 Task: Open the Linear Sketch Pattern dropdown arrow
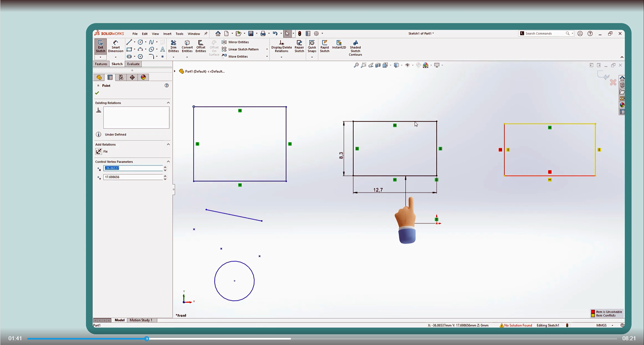[267, 49]
